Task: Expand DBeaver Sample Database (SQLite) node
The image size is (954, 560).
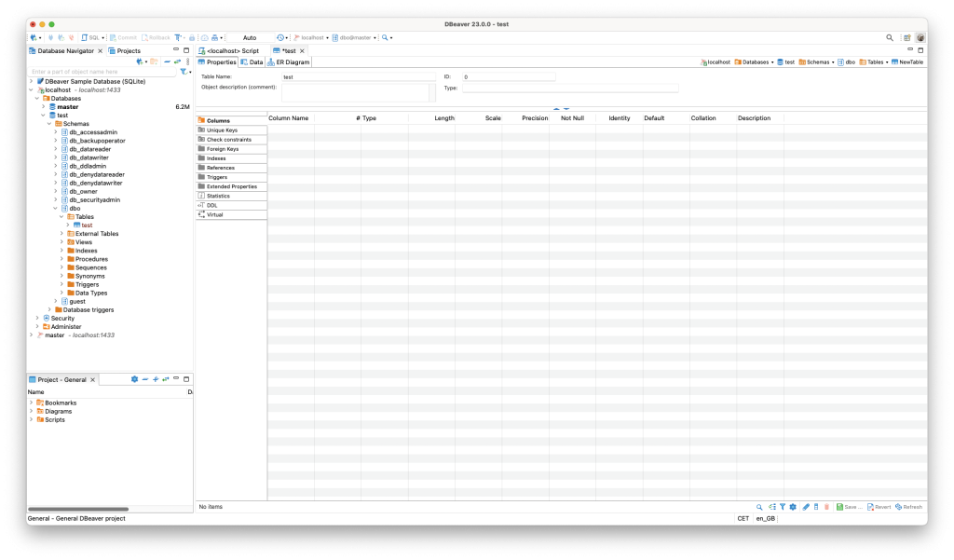Action: pyautogui.click(x=31, y=82)
